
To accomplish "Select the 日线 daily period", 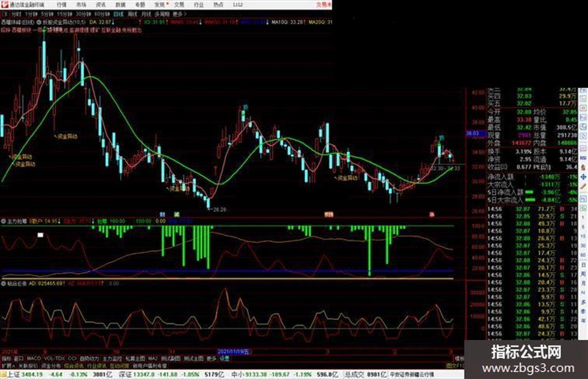I will click(118, 14).
